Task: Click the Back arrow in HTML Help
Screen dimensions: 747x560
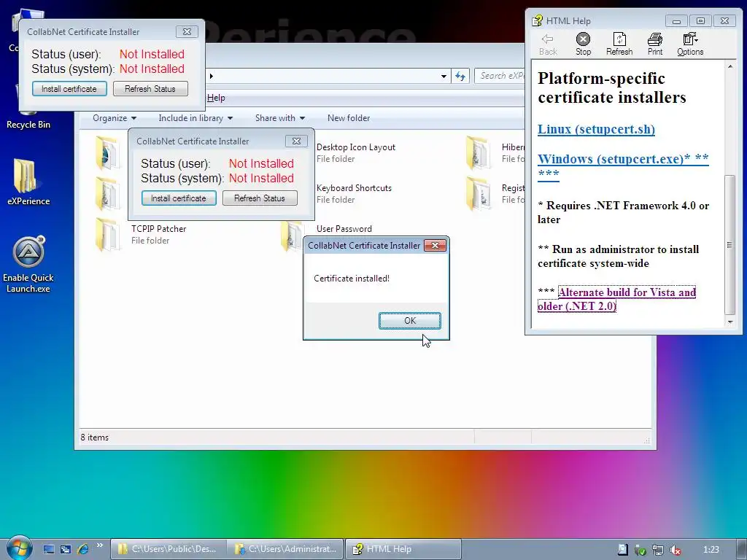Action: click(x=548, y=44)
